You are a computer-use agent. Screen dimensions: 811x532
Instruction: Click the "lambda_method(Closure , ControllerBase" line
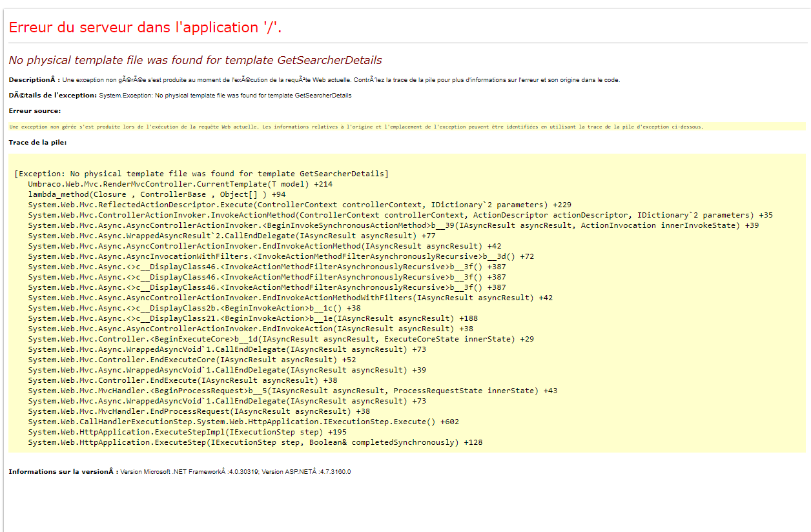click(157, 194)
